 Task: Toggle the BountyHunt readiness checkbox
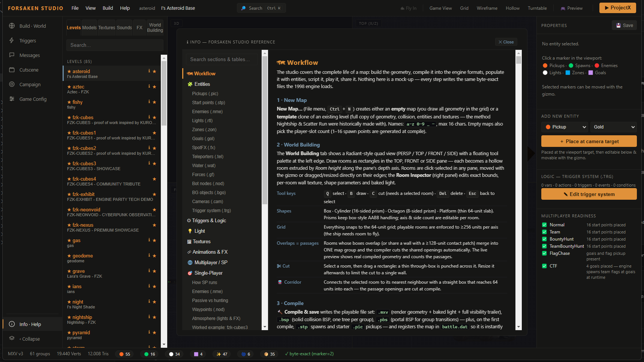544,239
